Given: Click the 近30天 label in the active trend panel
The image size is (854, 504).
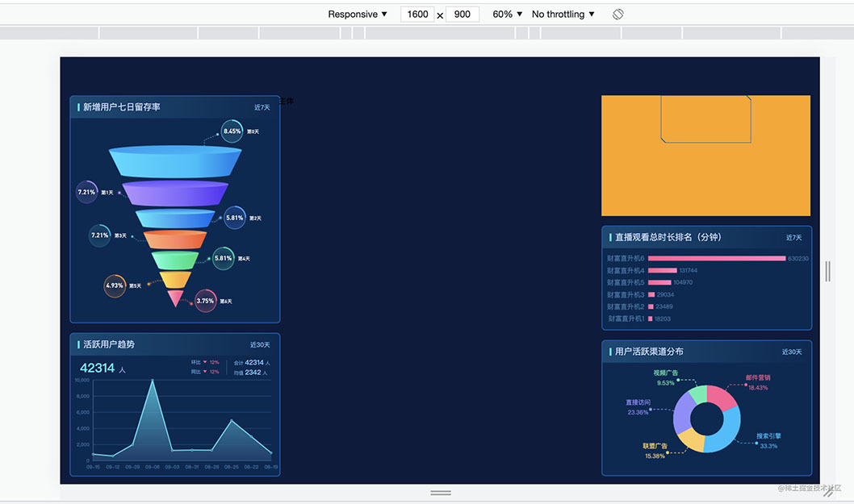Looking at the screenshot, I should point(260,344).
